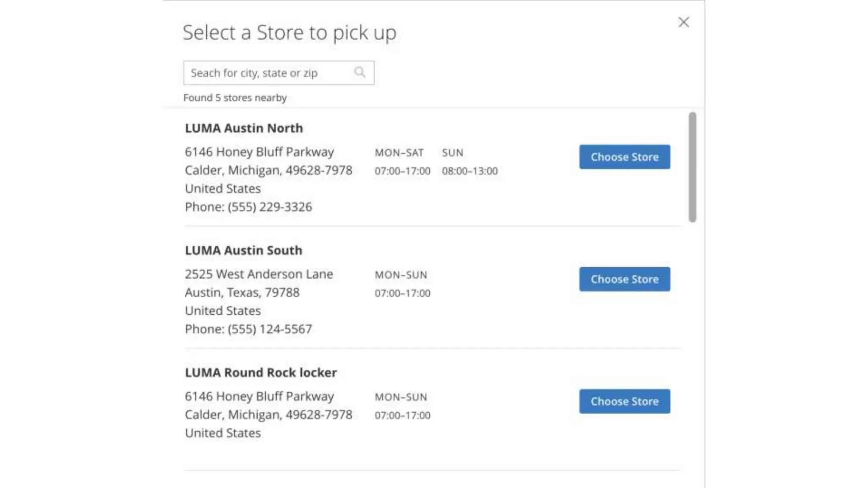The width and height of the screenshot is (868, 488).
Task: Select the LUMA Round Rock locker heading
Action: (261, 372)
